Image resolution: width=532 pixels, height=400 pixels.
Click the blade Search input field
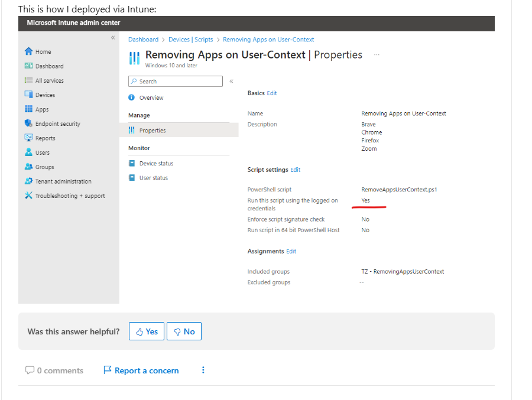(x=176, y=81)
